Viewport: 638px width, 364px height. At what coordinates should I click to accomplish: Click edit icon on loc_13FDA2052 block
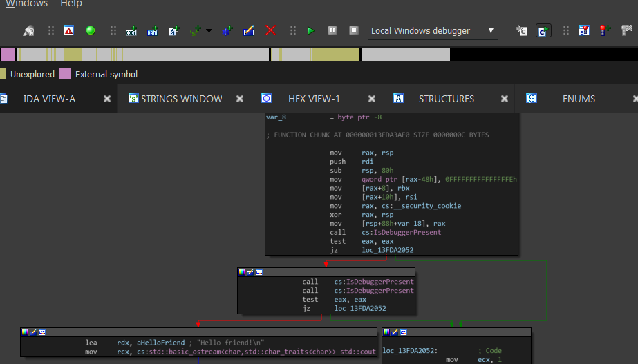click(395, 332)
